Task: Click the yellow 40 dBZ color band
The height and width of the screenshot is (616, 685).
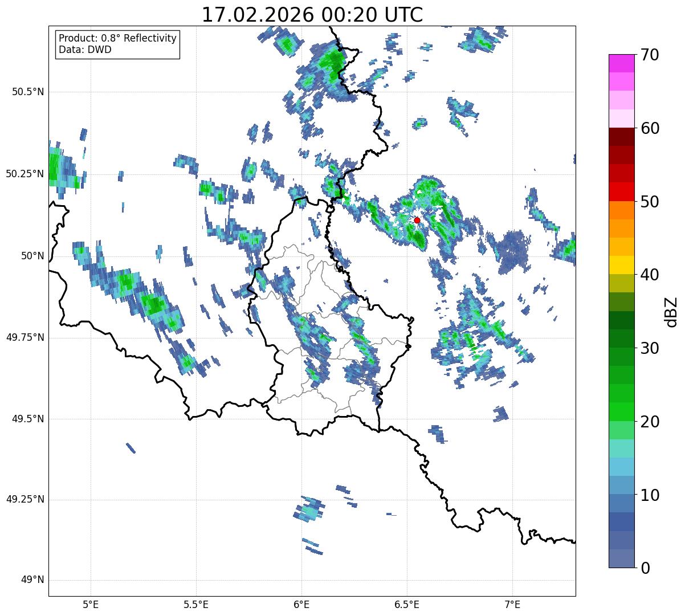Action: 622,266
